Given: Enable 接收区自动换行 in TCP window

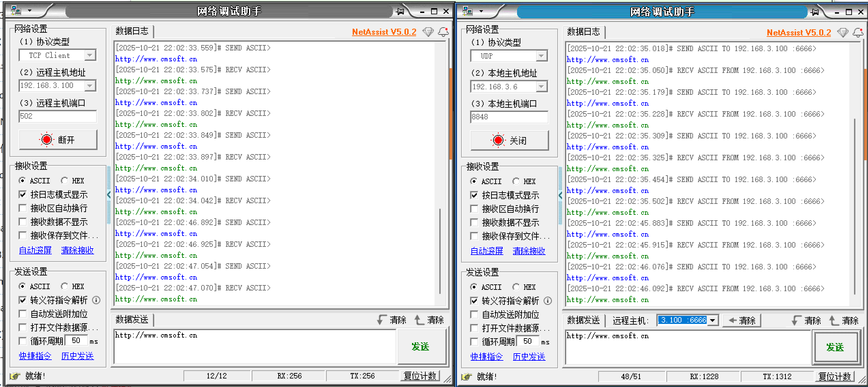Looking at the screenshot, I should [x=23, y=208].
